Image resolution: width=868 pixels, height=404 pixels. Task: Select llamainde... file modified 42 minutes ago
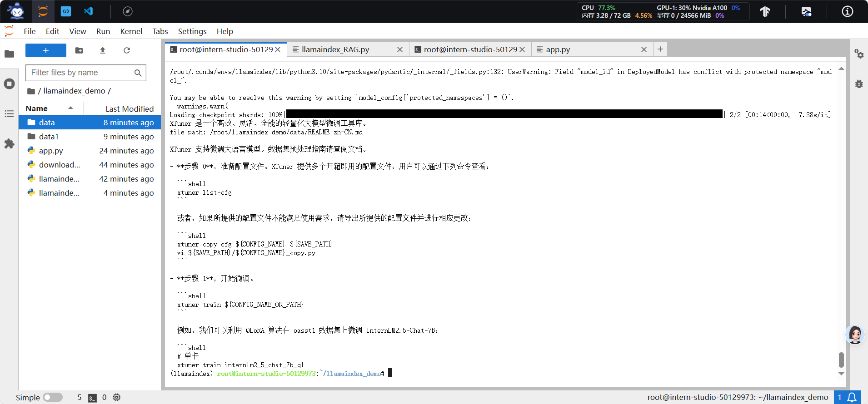click(x=90, y=179)
